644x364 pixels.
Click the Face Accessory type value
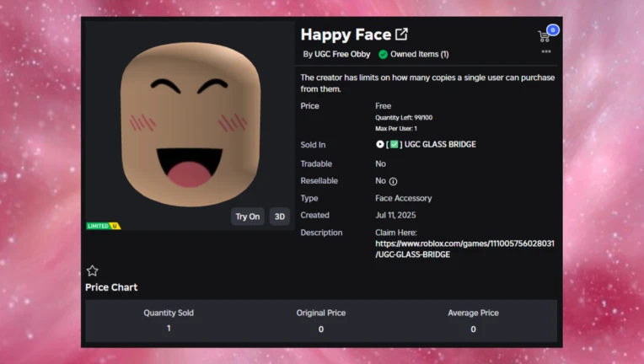[x=403, y=198]
